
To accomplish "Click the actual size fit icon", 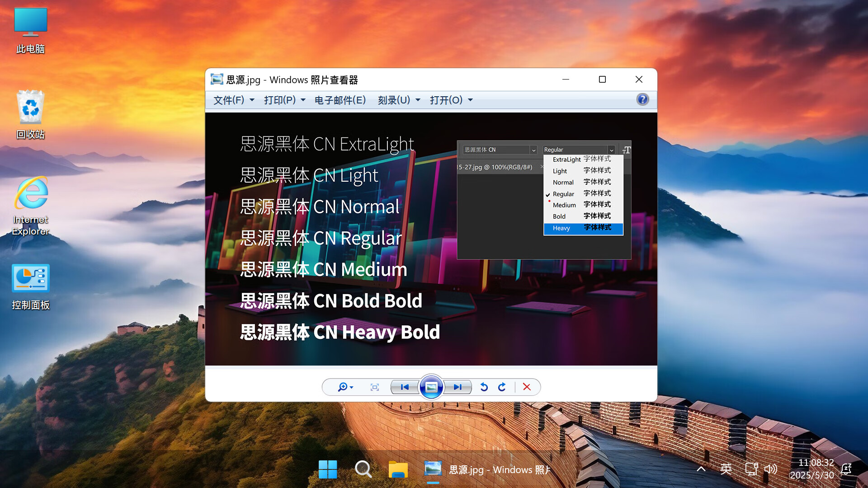I will (x=374, y=387).
